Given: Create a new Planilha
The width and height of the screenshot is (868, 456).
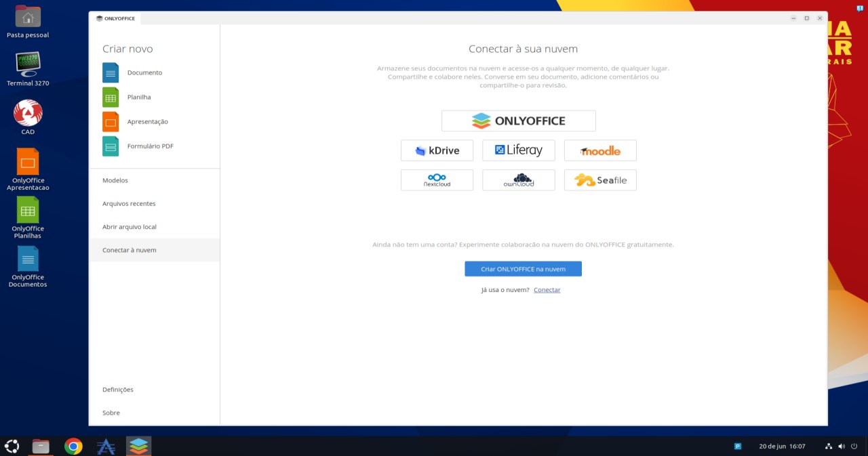Looking at the screenshot, I should point(140,97).
